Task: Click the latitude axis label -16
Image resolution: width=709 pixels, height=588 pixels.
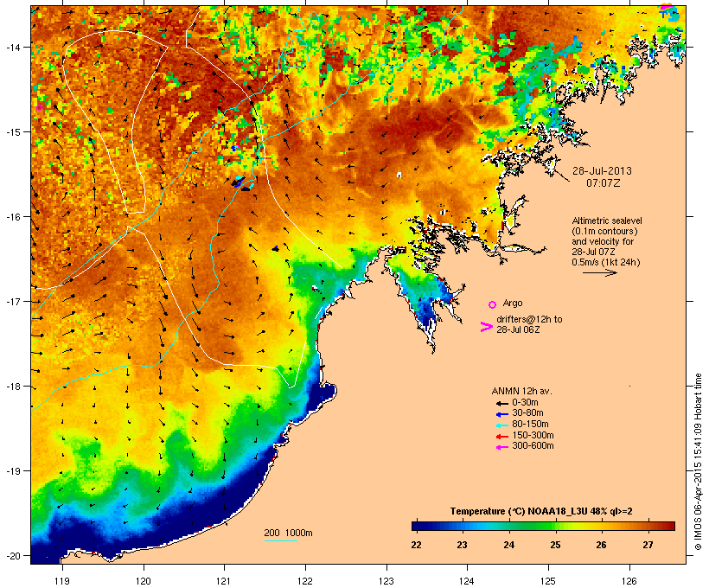Action: 12,217
